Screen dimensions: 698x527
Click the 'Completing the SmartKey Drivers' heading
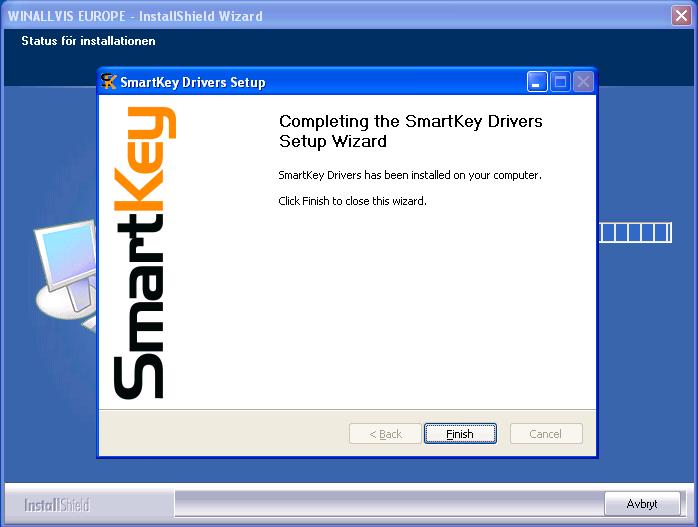(x=410, y=131)
